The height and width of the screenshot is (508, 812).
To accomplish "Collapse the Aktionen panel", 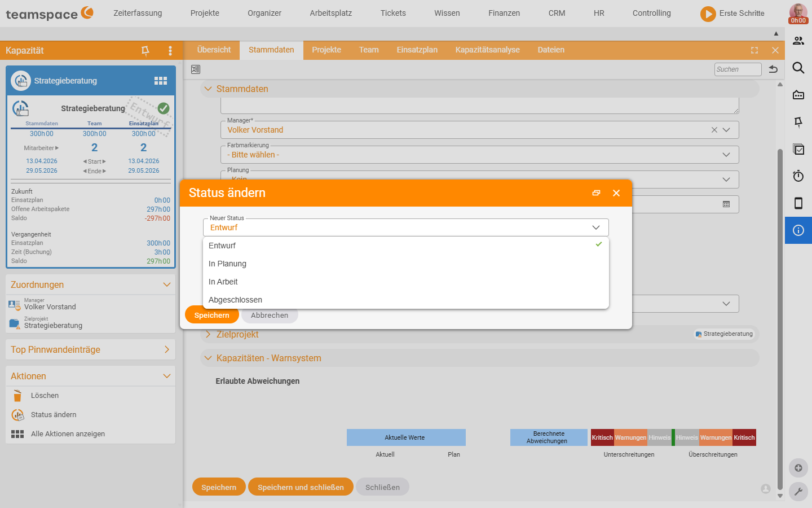I will (167, 376).
